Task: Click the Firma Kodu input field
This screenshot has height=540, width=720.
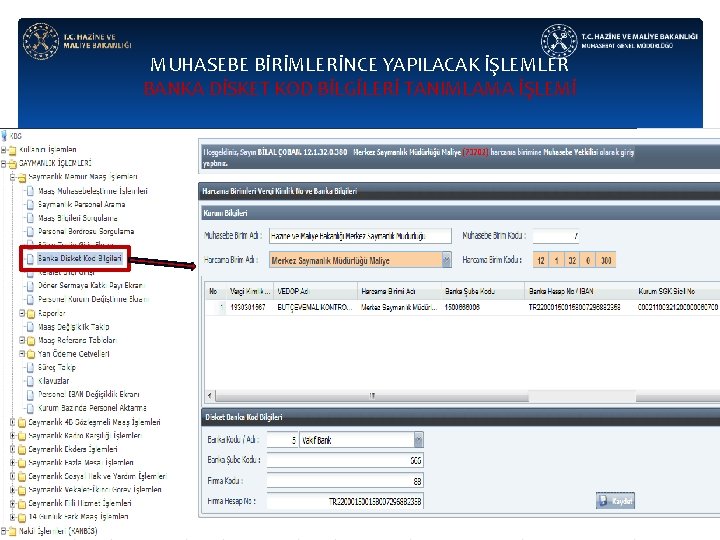Action: [x=345, y=481]
